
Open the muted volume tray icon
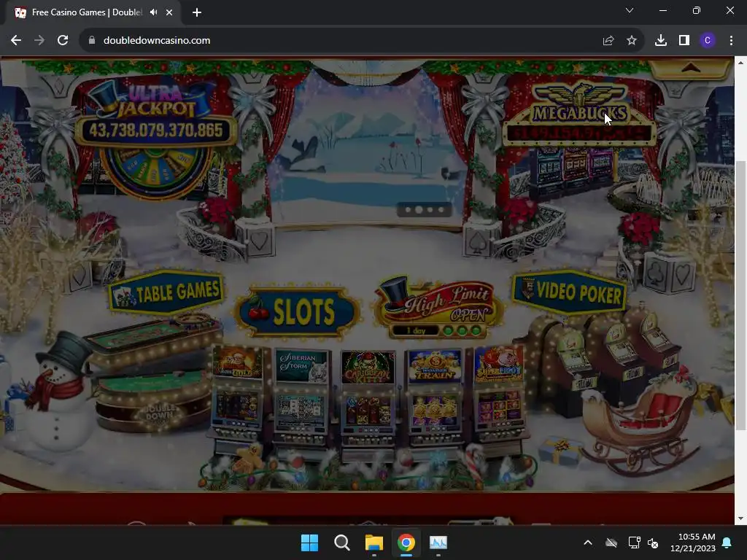click(x=653, y=542)
